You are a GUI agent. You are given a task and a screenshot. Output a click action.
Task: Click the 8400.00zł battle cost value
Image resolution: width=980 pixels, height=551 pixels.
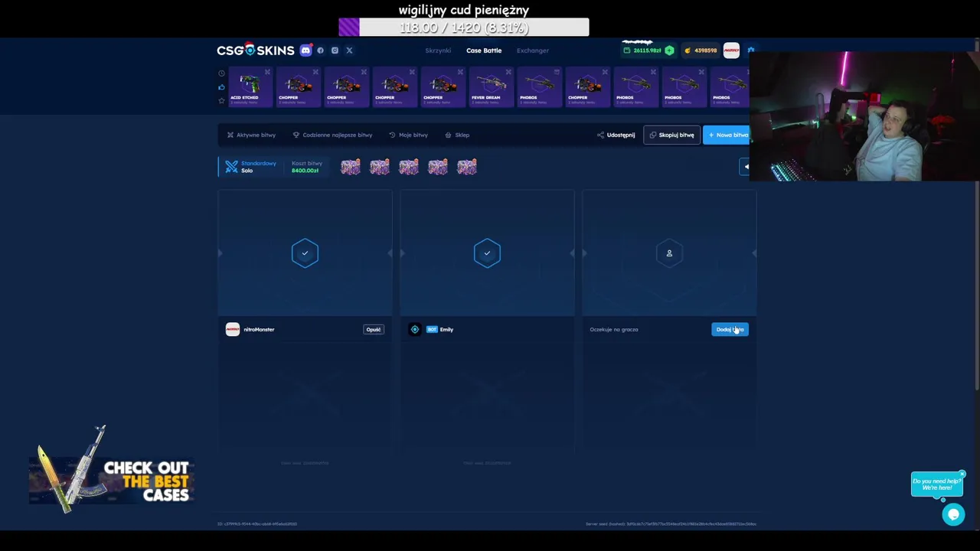305,171
